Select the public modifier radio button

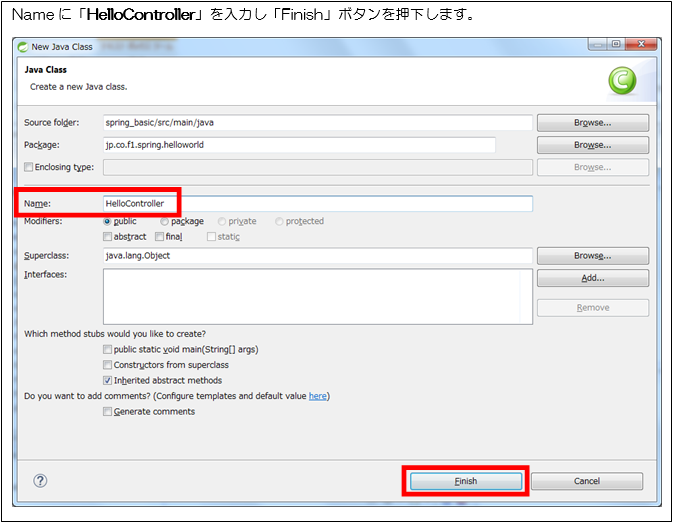coord(108,222)
